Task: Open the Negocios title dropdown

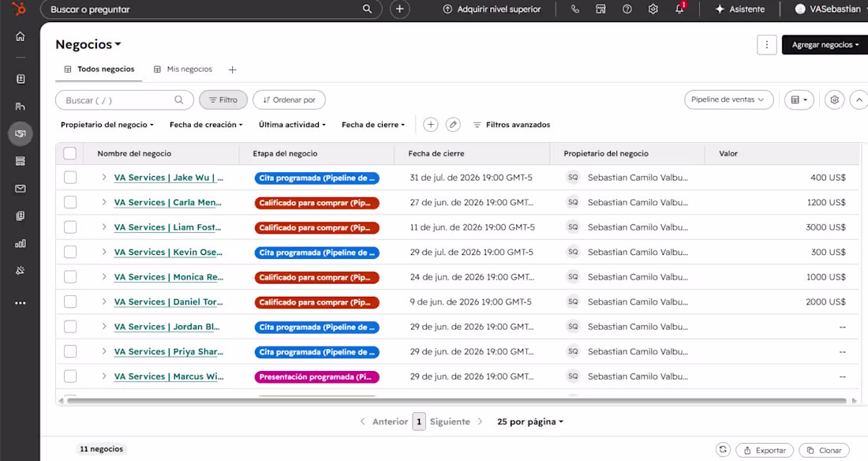Action: pyautogui.click(x=88, y=44)
